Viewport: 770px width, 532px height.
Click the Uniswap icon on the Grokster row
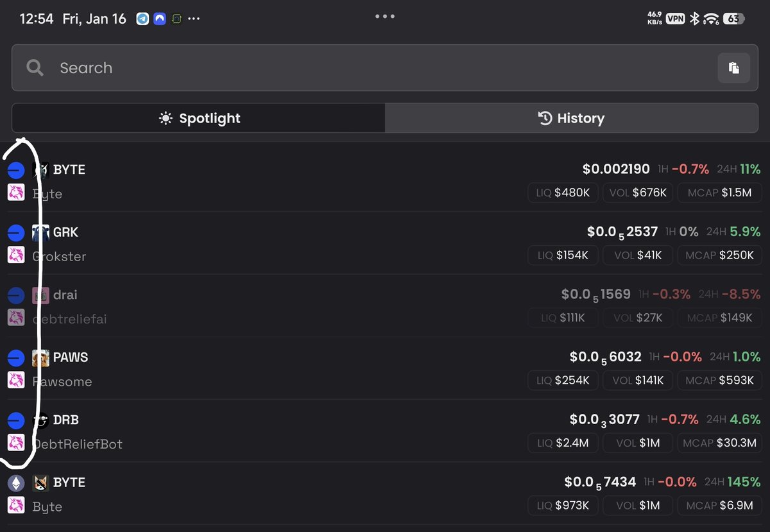coord(16,255)
